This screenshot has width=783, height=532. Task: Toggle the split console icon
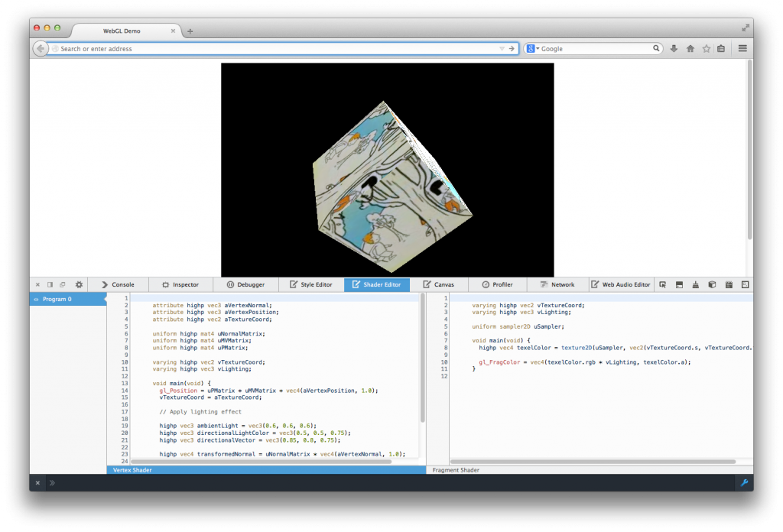(x=679, y=284)
